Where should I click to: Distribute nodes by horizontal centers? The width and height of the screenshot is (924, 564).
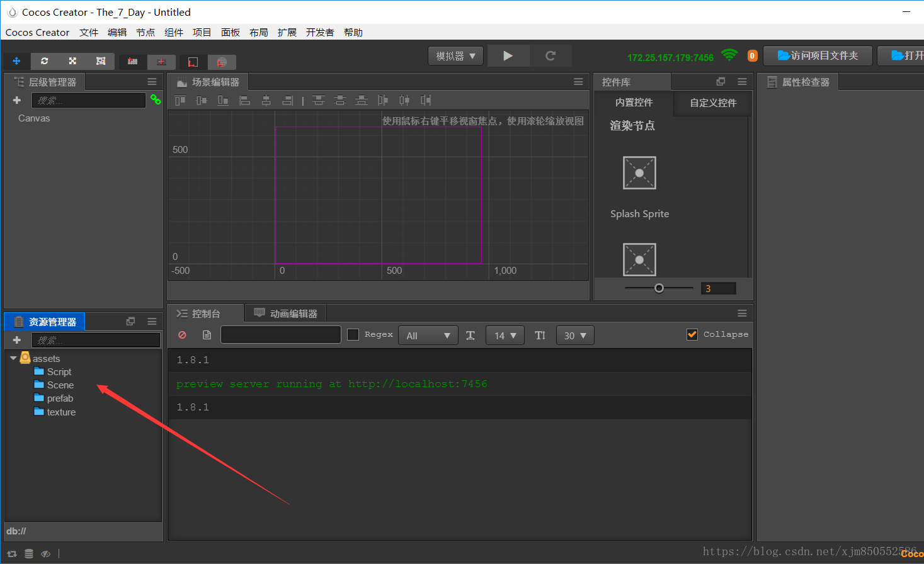point(404,100)
